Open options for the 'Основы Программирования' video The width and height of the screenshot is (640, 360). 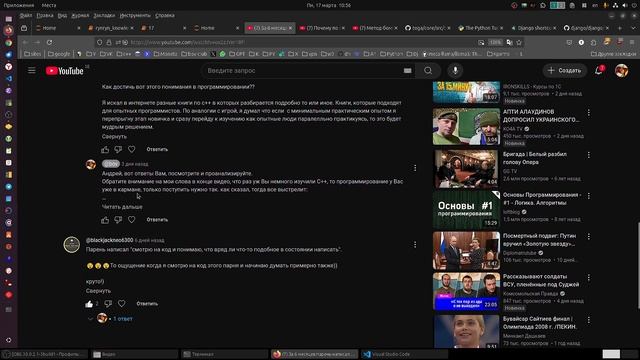[589, 196]
